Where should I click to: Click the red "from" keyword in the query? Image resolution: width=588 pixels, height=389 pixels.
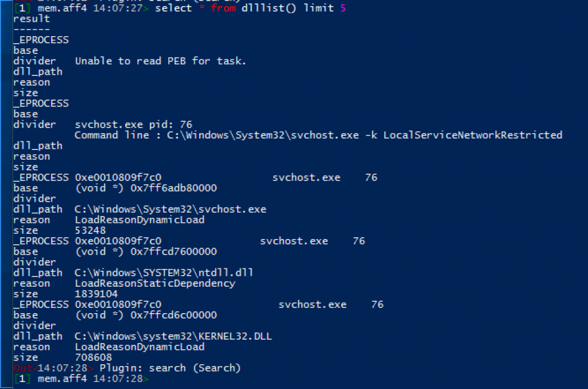(223, 9)
